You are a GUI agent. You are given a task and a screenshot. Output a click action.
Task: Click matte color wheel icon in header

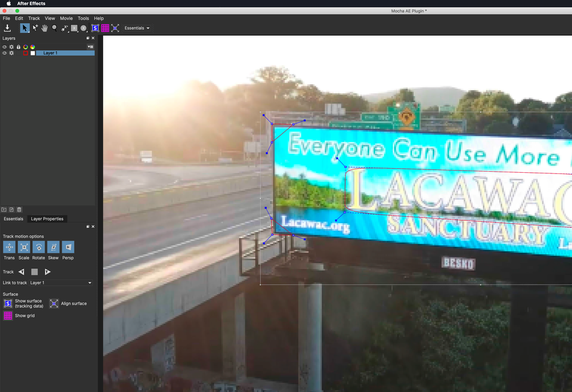click(33, 47)
